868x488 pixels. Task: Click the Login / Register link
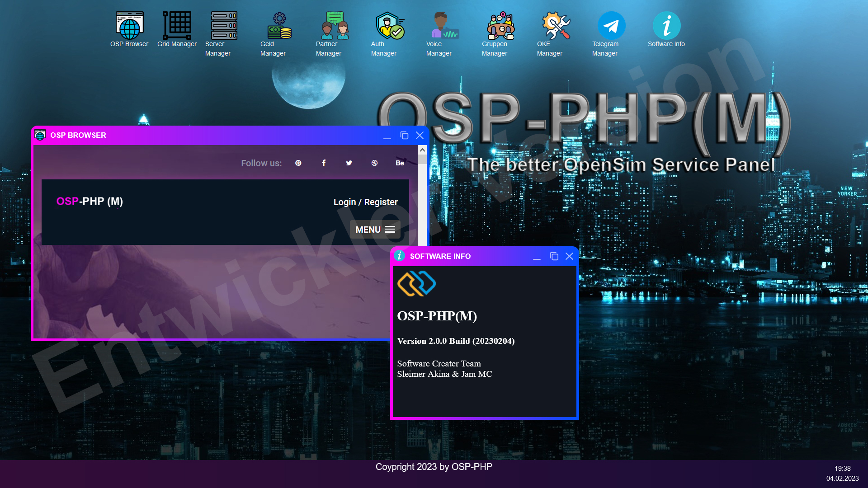point(365,202)
